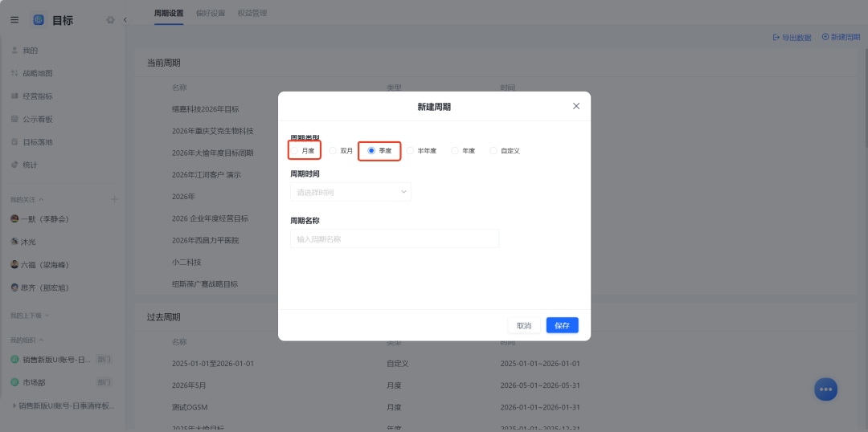Click the 2026年江河客户 演示 row

coord(207,175)
